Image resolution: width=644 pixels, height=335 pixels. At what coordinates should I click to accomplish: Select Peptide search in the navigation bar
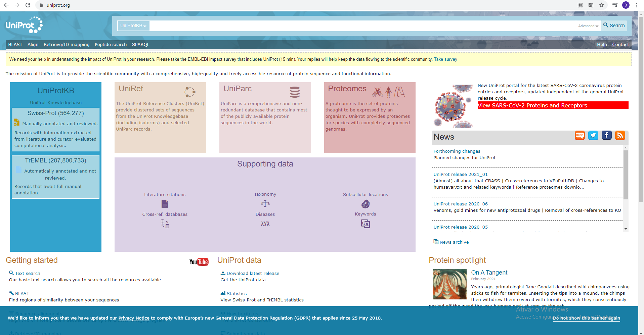[111, 44]
